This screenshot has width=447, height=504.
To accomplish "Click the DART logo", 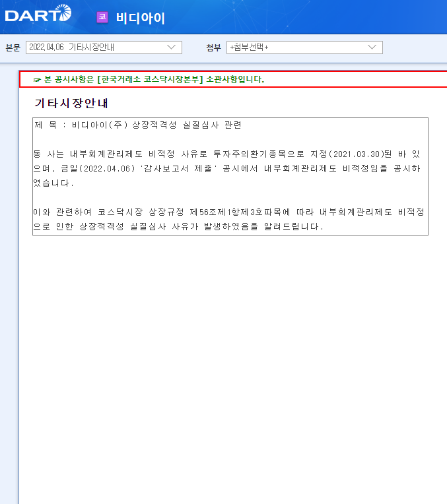I will [38, 13].
